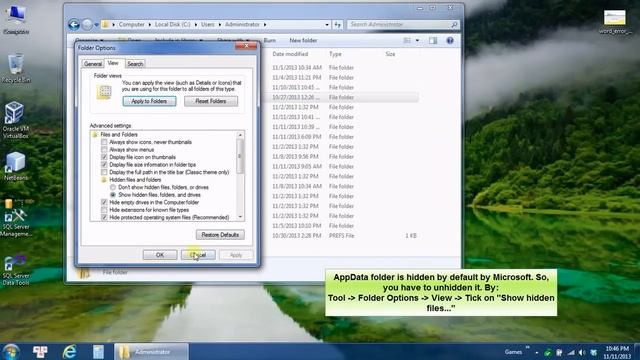
Task: Launch NetBeans desktop shortcut
Action: click(16, 165)
